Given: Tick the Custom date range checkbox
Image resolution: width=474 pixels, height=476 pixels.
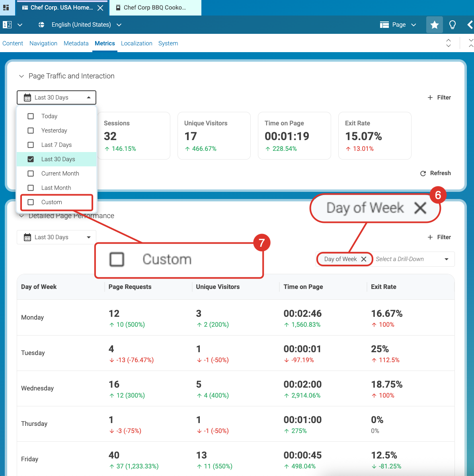Looking at the screenshot, I should [x=31, y=202].
